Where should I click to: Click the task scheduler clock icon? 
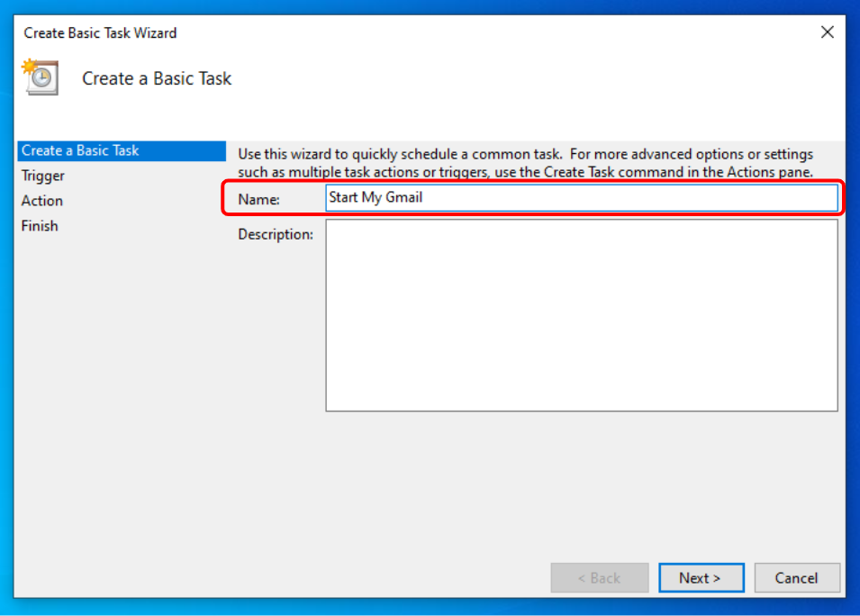[41, 77]
